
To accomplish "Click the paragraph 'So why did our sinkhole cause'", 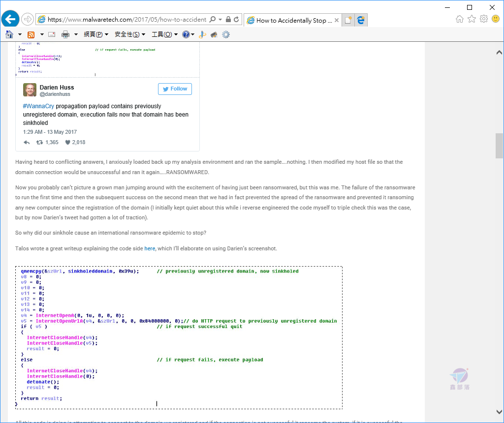I will [x=111, y=233].
